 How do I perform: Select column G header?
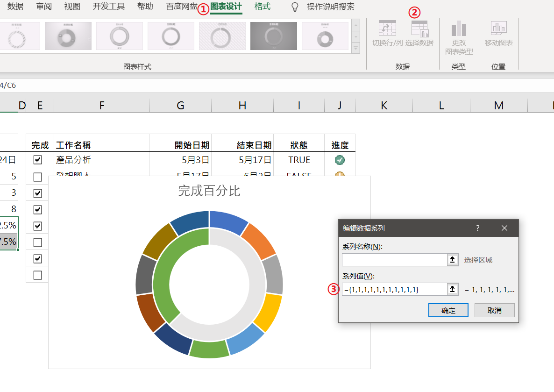pos(180,105)
